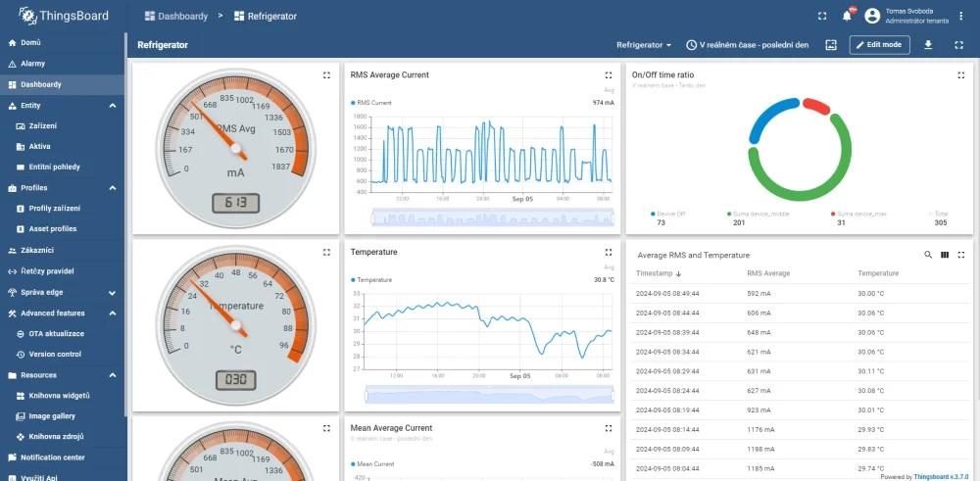980x481 pixels.
Task: Maximize the Temperature chart widget
Action: tap(609, 253)
